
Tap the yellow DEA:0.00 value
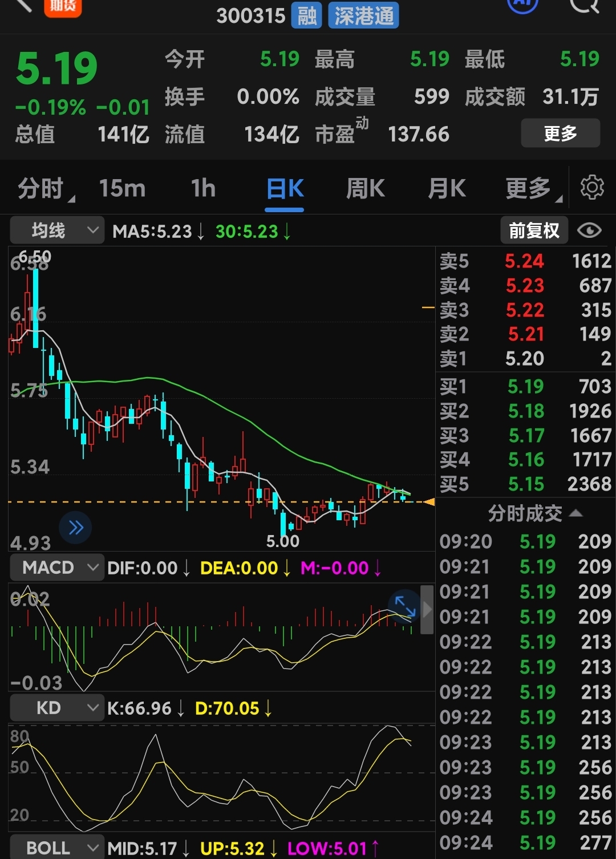(245, 568)
